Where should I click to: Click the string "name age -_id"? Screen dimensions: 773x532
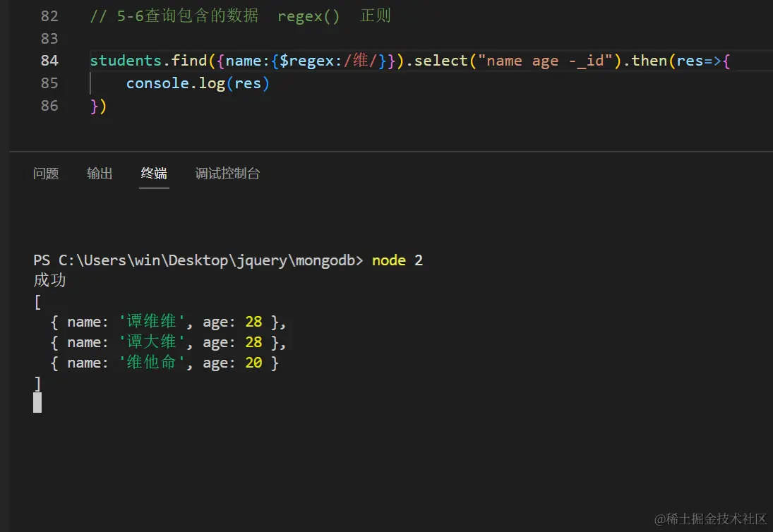(545, 61)
